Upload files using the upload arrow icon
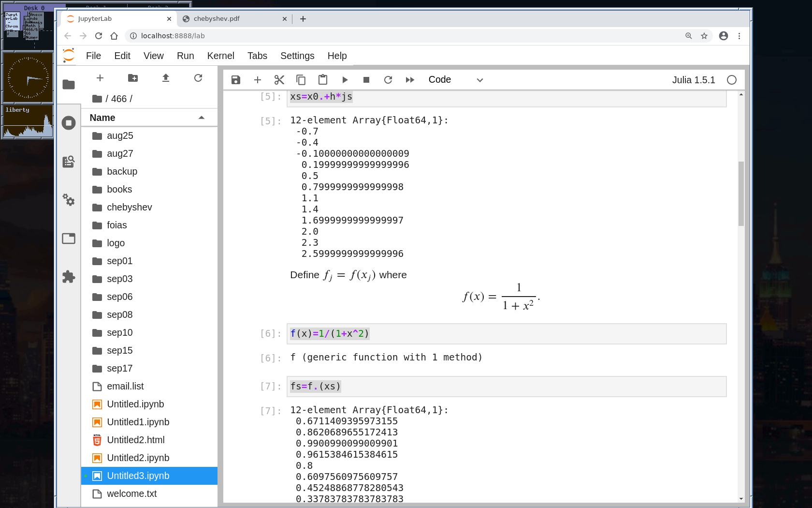This screenshot has width=812, height=508. click(x=166, y=78)
